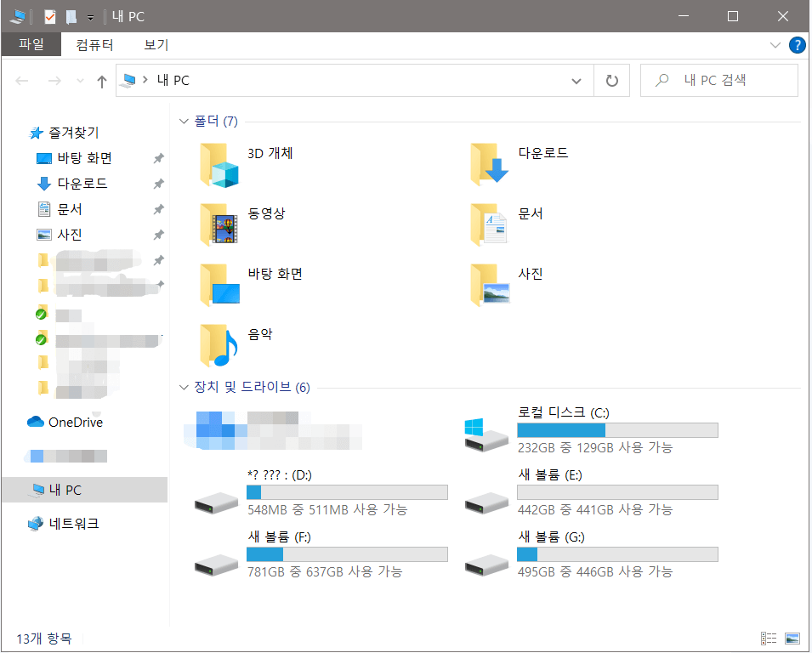Open the address bar dropdown arrow
812x653 pixels.
tap(576, 79)
